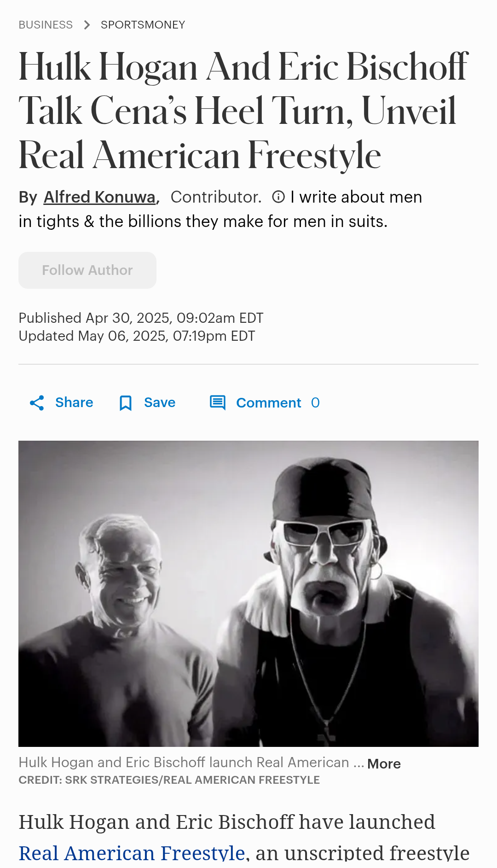This screenshot has width=497, height=868.
Task: Click the truncated image caption text
Action: point(184,763)
